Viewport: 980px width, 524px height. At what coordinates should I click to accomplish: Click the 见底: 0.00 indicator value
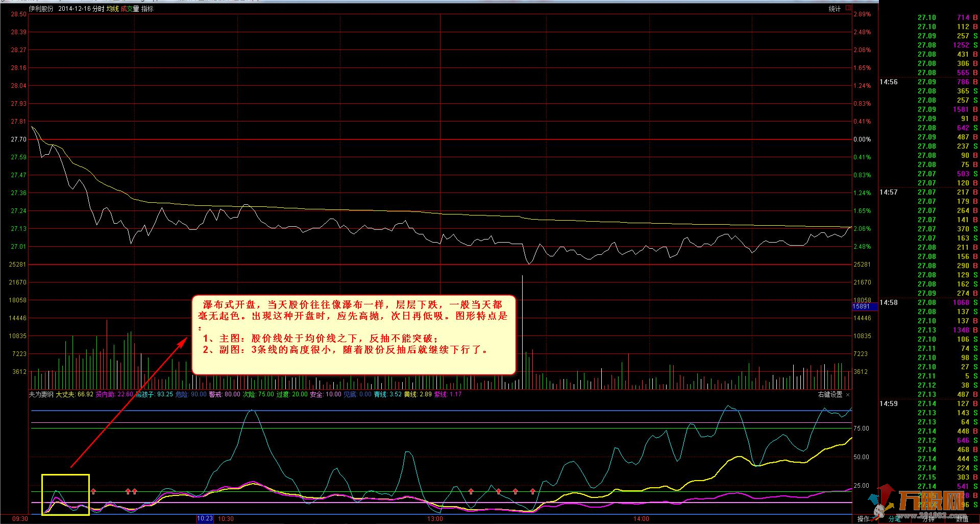(358, 394)
